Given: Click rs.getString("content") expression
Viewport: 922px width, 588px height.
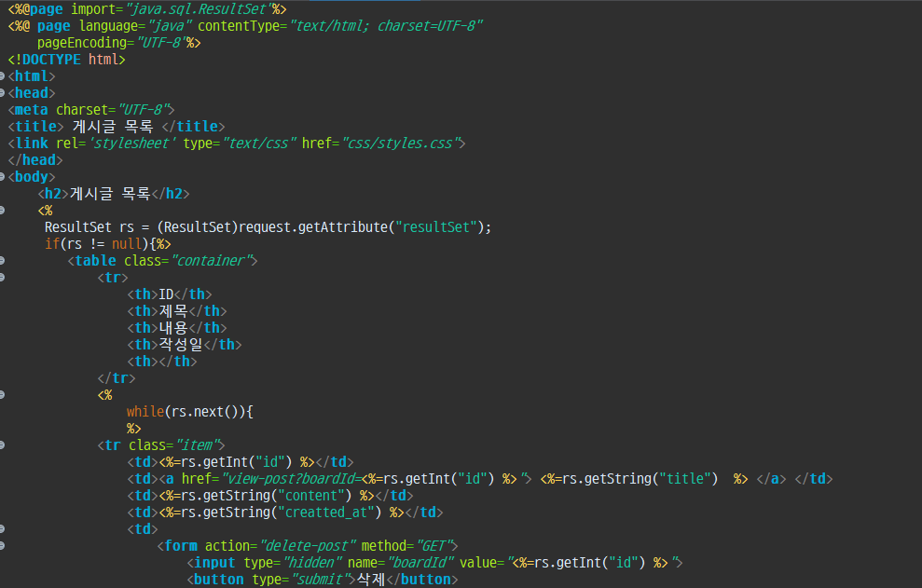Looking at the screenshot, I should (267, 496).
